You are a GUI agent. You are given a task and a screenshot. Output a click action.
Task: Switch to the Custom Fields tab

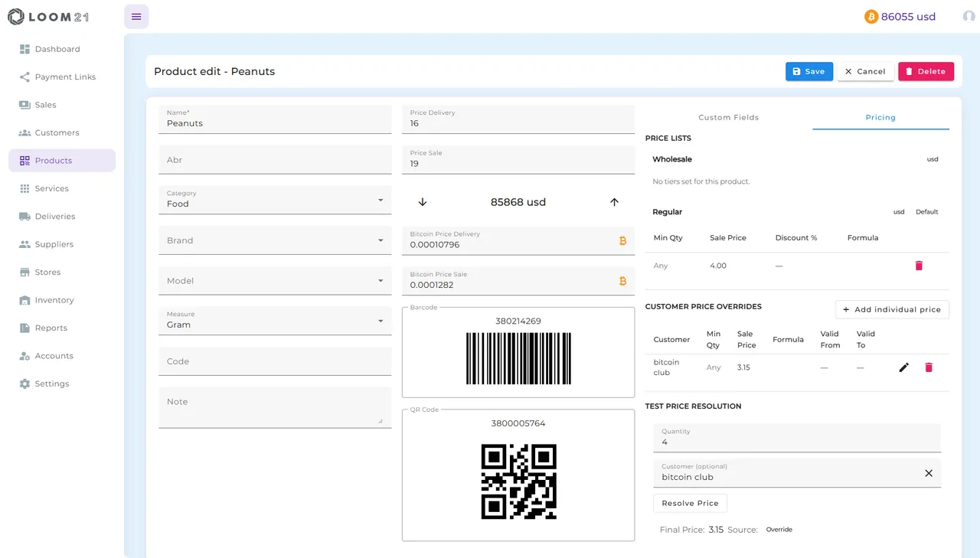(729, 117)
